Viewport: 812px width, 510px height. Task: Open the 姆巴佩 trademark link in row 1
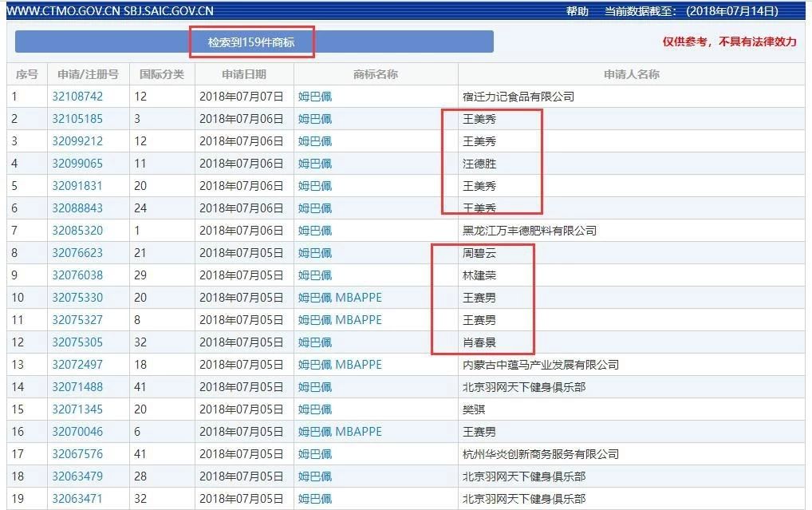click(313, 97)
